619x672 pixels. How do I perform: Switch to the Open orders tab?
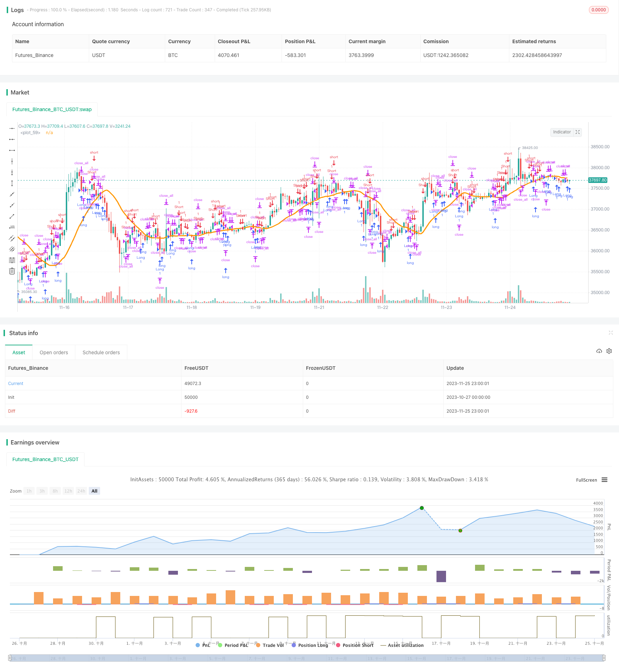[x=54, y=352]
